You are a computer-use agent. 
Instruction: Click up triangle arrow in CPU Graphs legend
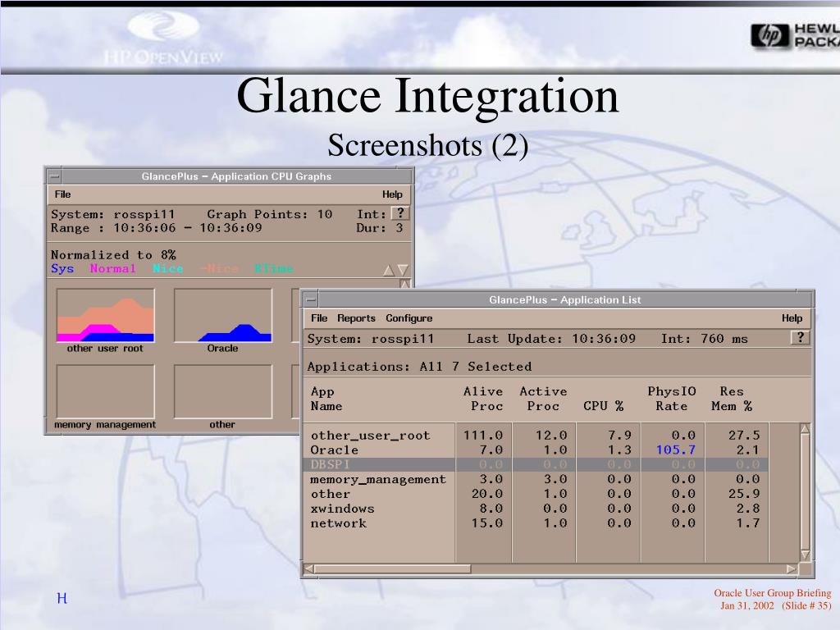389,270
